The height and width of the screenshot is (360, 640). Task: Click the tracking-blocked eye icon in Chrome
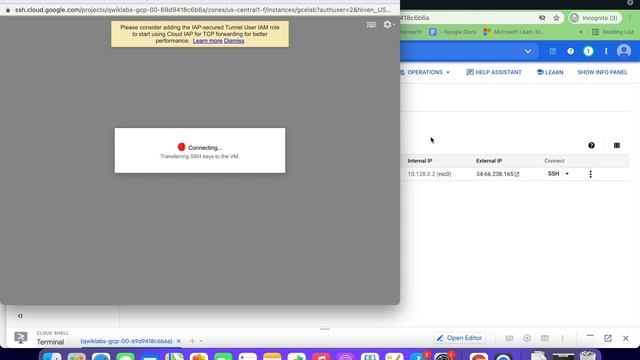click(542, 18)
